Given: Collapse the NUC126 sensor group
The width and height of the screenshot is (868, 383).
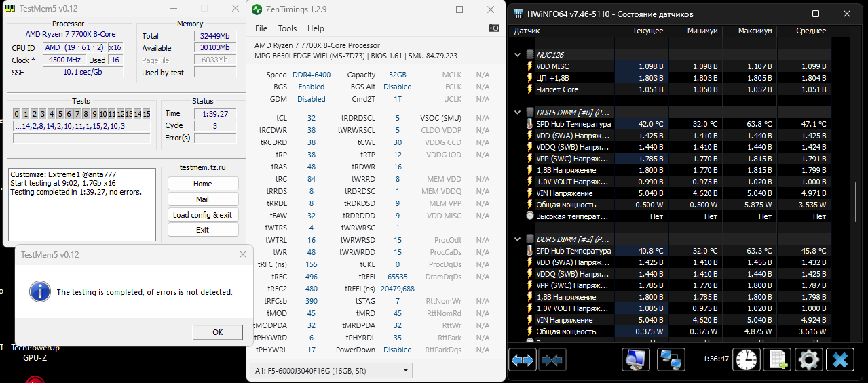Looking at the screenshot, I should (x=518, y=55).
